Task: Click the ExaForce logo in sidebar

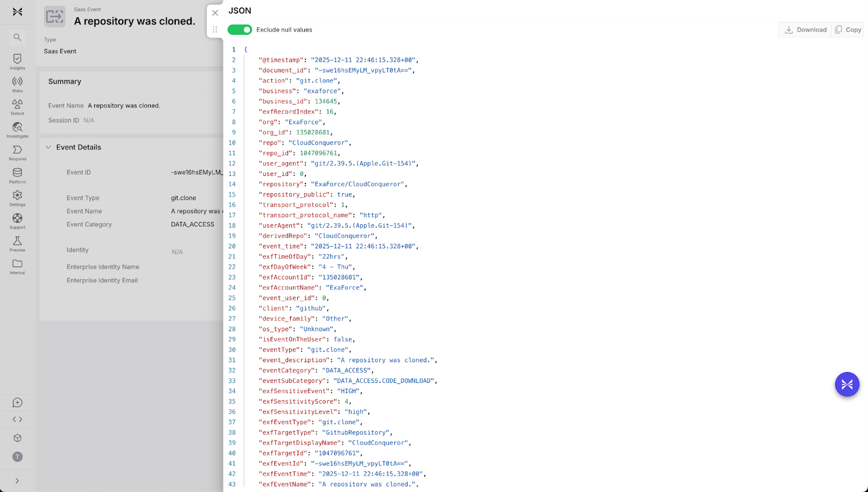Action: tap(17, 11)
